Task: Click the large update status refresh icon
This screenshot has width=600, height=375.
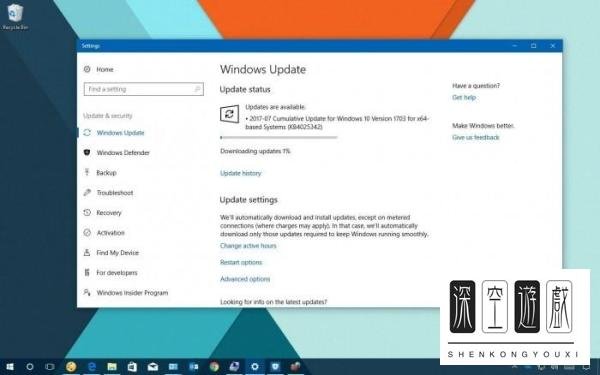Action: [230, 114]
